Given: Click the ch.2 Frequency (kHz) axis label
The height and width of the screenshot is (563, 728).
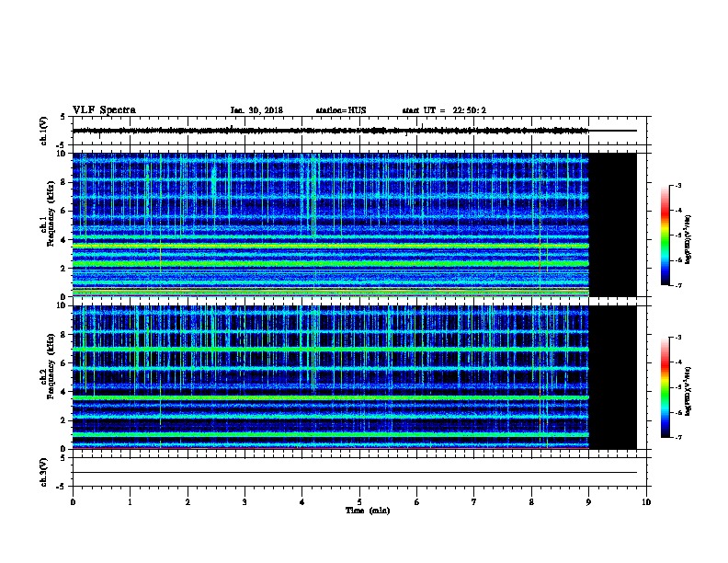Looking at the screenshot, I should (48, 366).
